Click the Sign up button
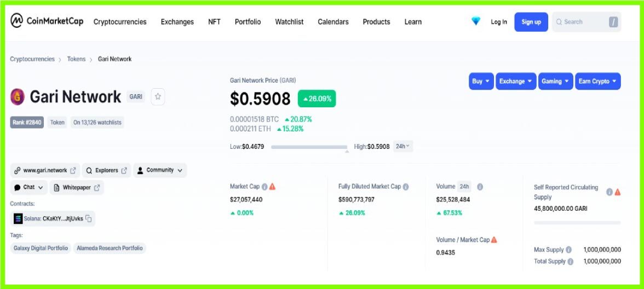The width and height of the screenshot is (644, 289). [x=531, y=22]
